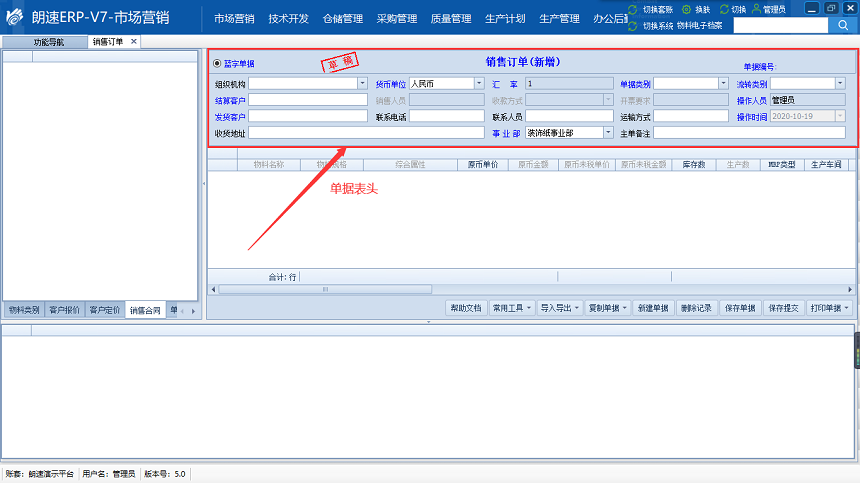Click the 联系电话 input field

pyautogui.click(x=447, y=116)
